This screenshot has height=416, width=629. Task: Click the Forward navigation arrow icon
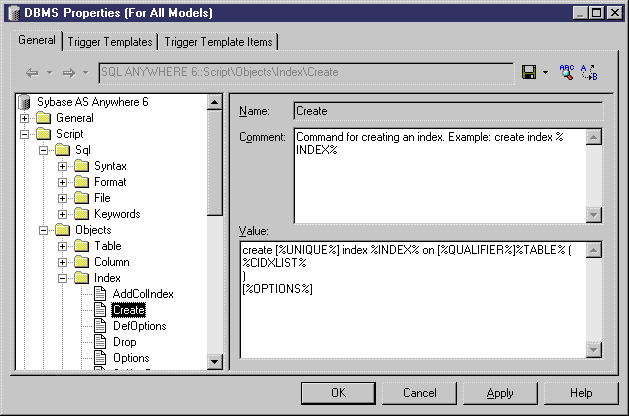[x=69, y=73]
